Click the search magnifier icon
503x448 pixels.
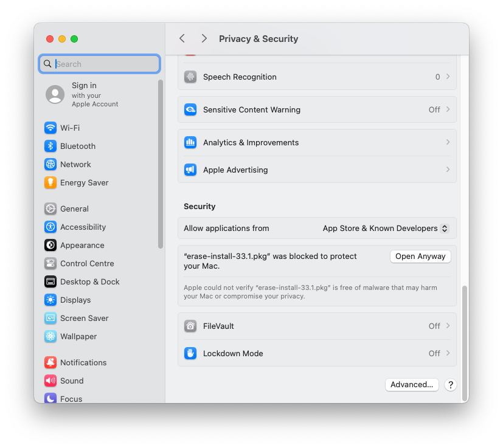(47, 64)
